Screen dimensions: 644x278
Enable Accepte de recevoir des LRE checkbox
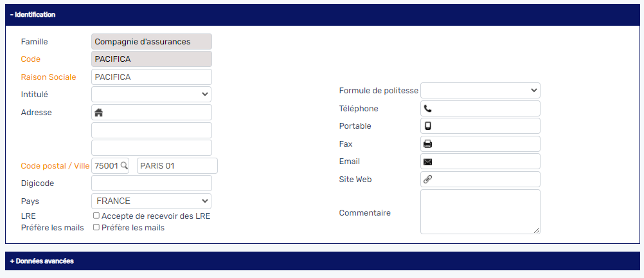pyautogui.click(x=96, y=216)
